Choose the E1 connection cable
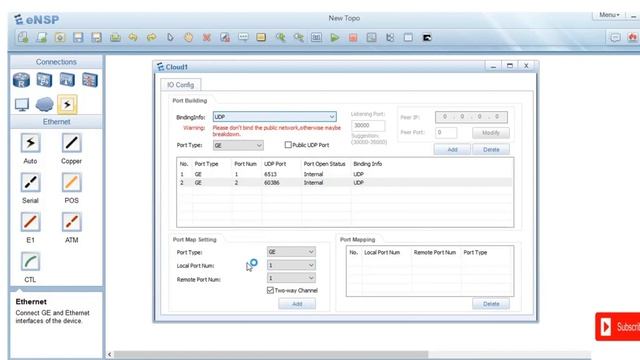 (x=30, y=222)
